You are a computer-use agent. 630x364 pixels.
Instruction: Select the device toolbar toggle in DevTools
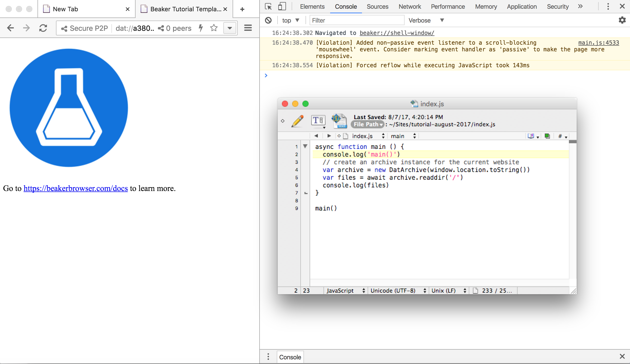click(282, 7)
